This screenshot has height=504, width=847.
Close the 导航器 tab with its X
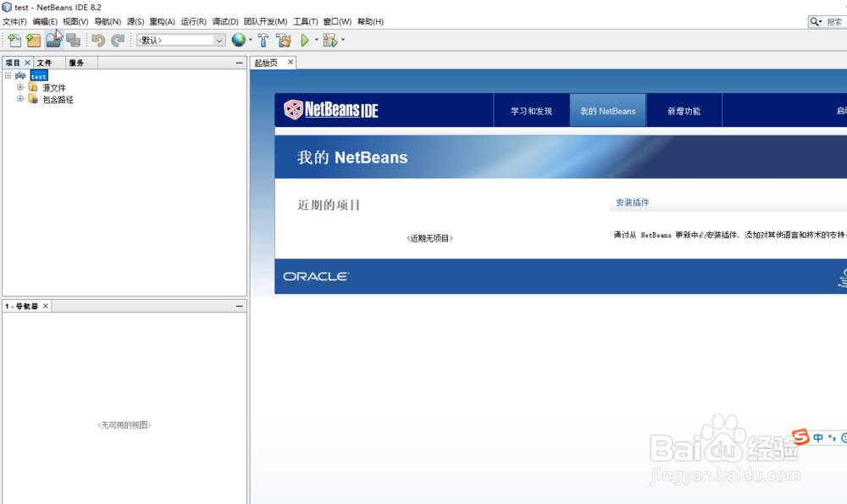[x=46, y=306]
